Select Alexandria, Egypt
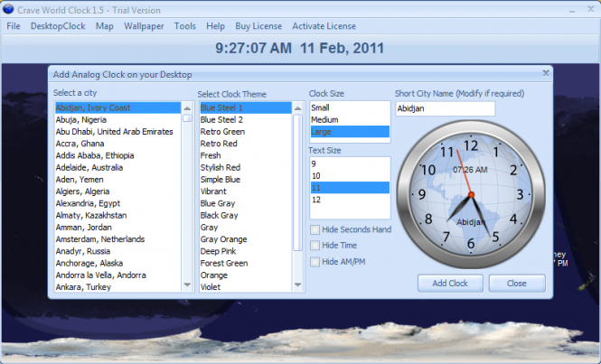The width and height of the screenshot is (601, 364). coord(117,203)
